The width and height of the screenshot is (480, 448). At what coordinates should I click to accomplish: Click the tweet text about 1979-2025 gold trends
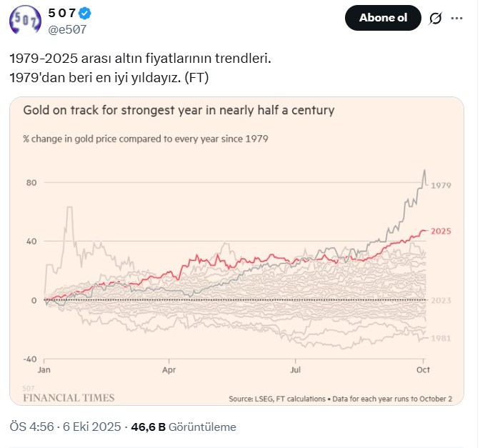(140, 59)
